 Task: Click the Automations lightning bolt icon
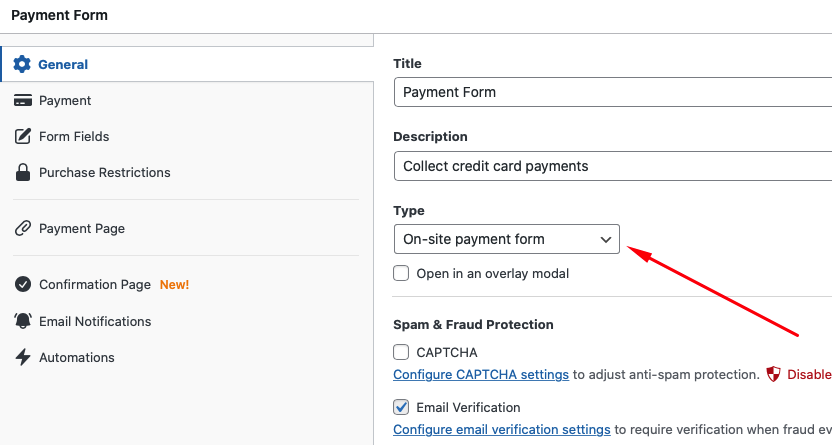(x=22, y=357)
